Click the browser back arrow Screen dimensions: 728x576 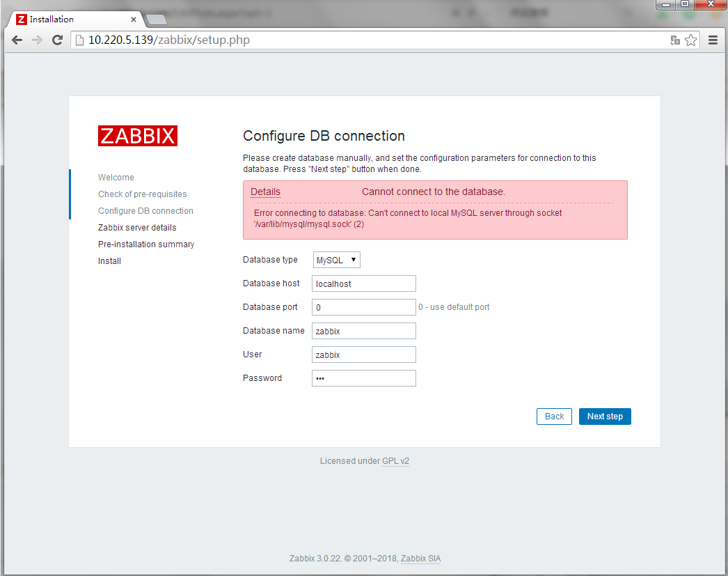tap(17, 40)
